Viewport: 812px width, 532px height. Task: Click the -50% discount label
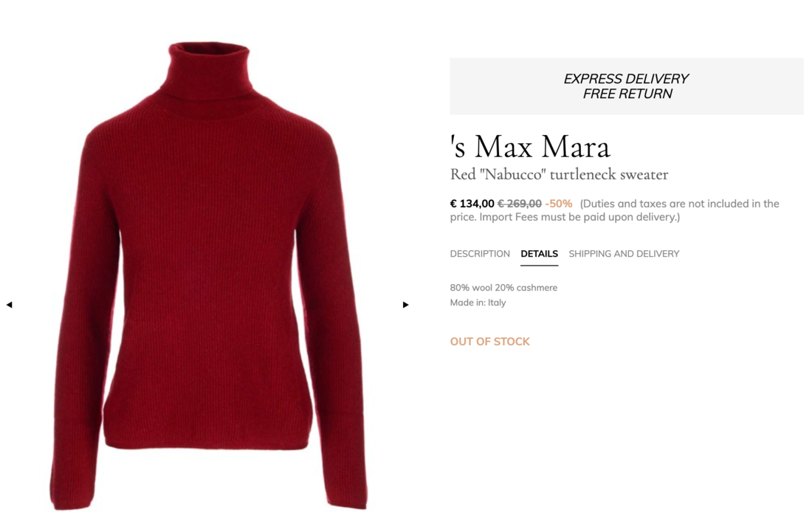click(x=559, y=204)
